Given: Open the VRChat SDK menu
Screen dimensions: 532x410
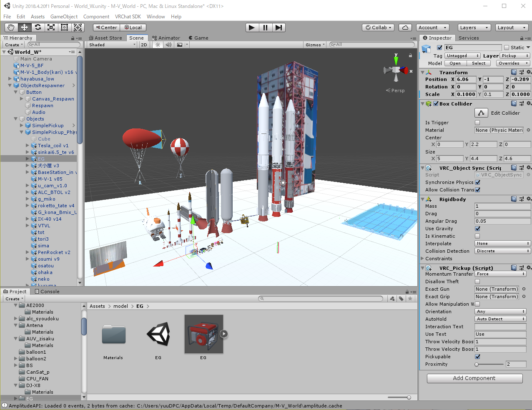Looking at the screenshot, I should 128,17.
